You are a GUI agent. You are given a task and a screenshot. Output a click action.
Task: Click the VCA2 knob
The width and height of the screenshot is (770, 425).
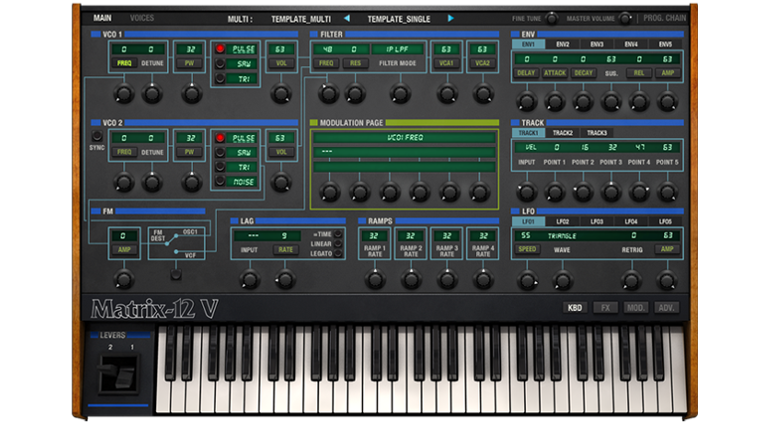[483, 93]
